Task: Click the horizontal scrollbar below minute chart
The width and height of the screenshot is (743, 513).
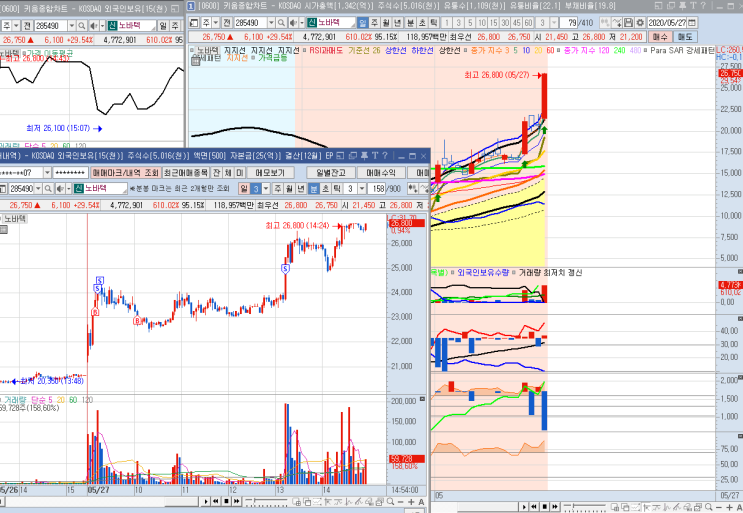Action: click(100, 501)
